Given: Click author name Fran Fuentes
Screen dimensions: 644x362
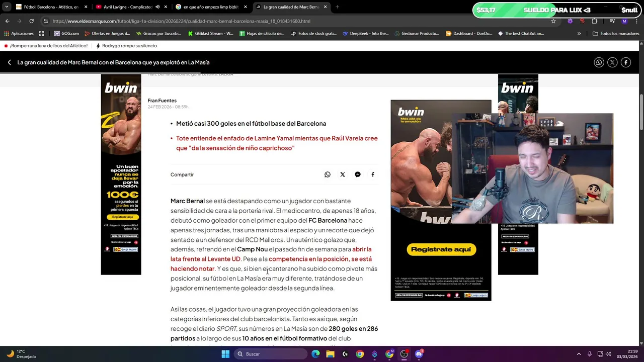Looking at the screenshot, I should 162,101.
